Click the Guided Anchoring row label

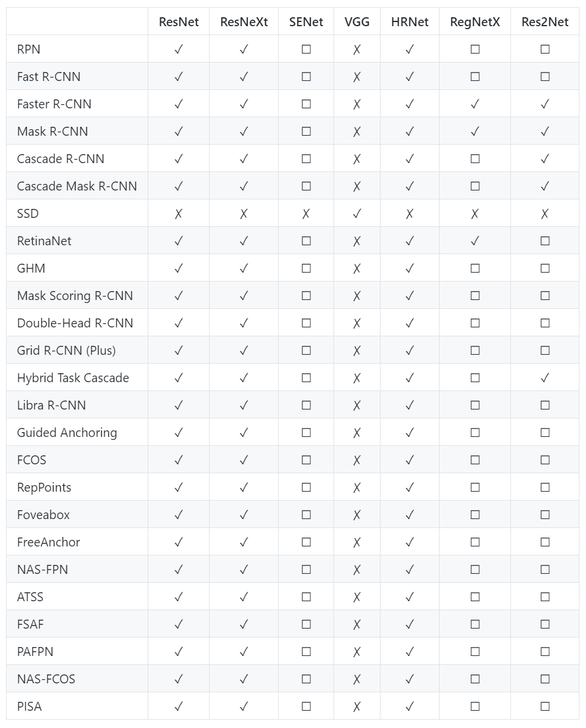[67, 433]
